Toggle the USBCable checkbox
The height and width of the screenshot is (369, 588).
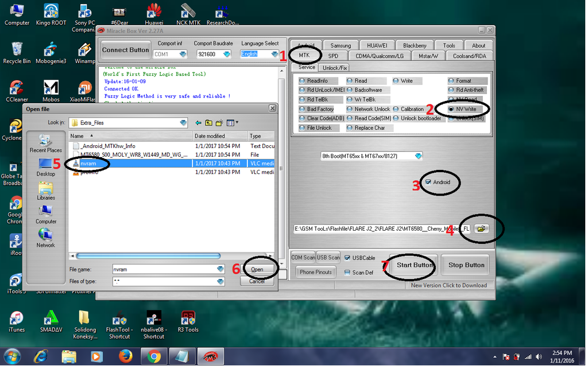(x=347, y=258)
